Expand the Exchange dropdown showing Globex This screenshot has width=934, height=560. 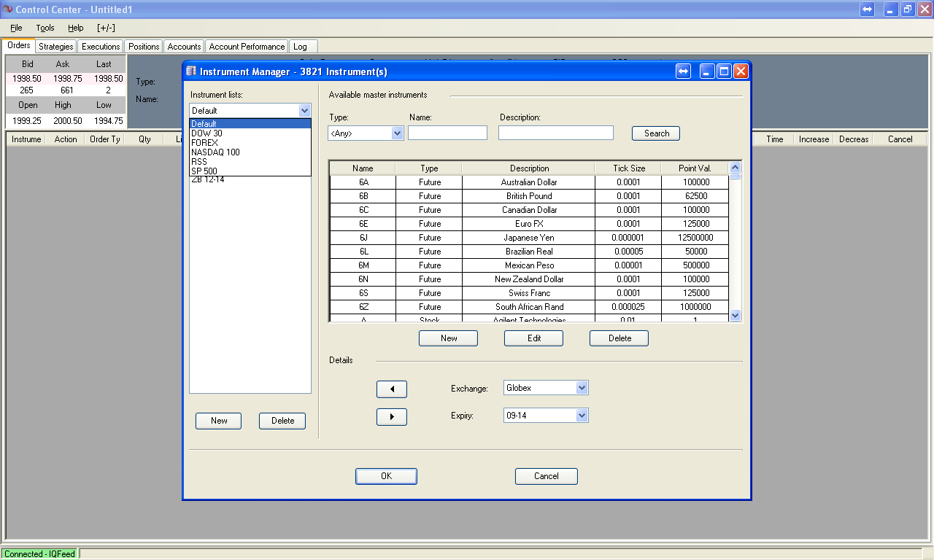click(x=582, y=388)
